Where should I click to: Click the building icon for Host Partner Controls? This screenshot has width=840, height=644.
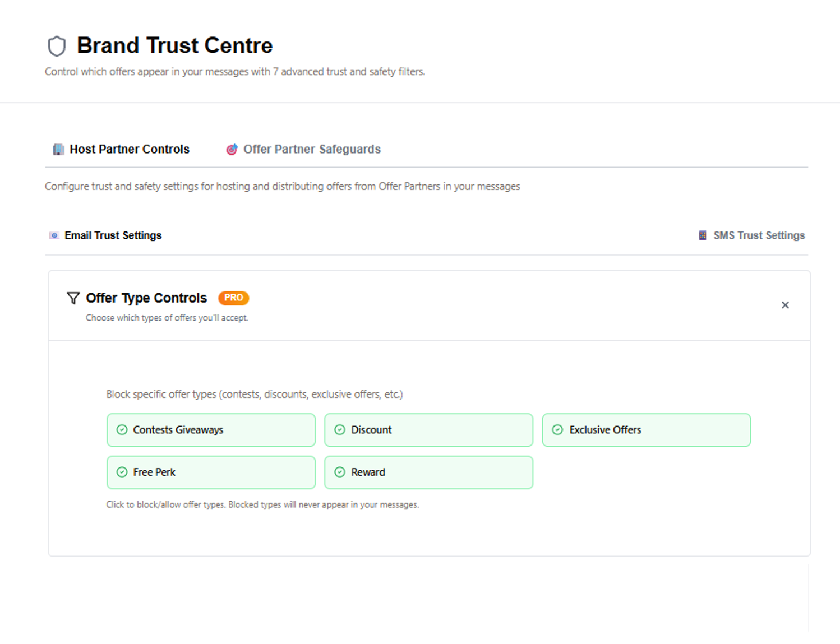[58, 150]
